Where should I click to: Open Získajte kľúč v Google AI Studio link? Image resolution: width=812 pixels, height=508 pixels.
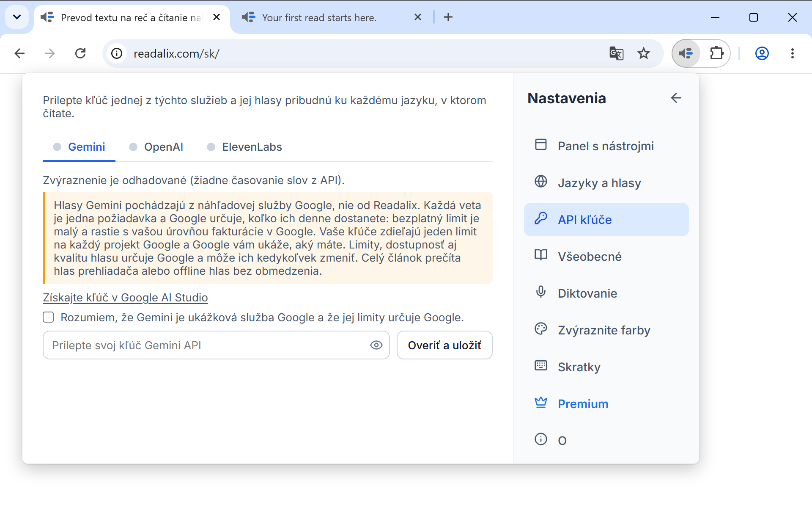(125, 298)
